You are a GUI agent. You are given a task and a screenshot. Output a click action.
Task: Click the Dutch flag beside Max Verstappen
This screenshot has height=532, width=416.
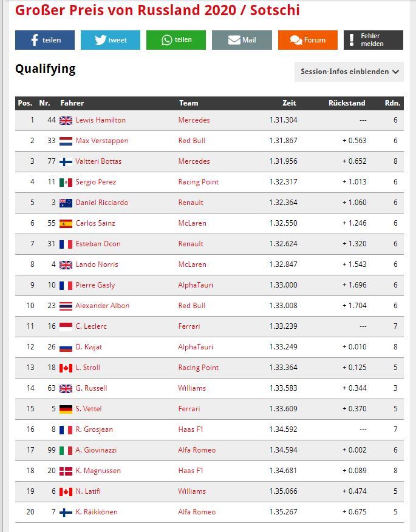pyautogui.click(x=66, y=141)
